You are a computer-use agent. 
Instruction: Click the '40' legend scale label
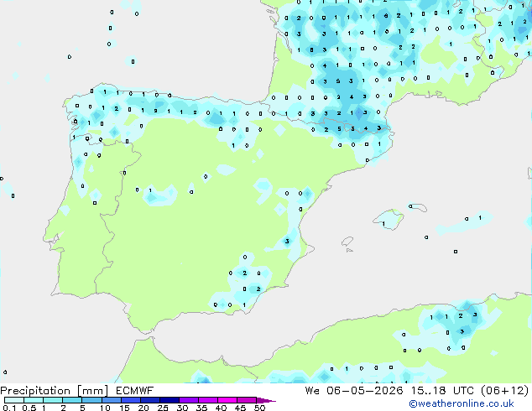pyautogui.click(x=221, y=408)
